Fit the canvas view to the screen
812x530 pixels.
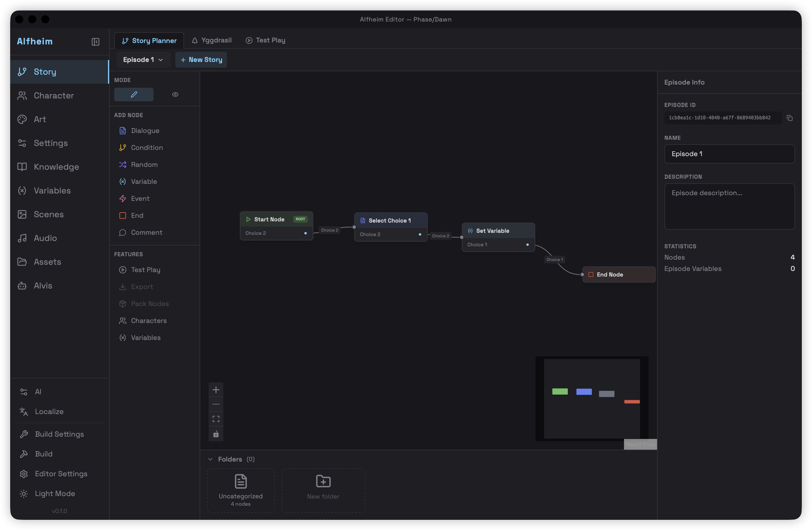click(216, 419)
